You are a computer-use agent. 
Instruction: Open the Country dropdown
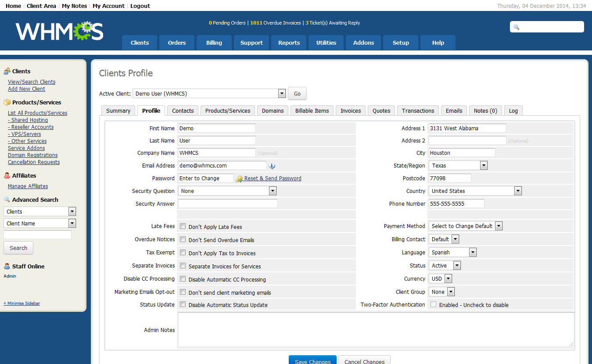tap(475, 191)
